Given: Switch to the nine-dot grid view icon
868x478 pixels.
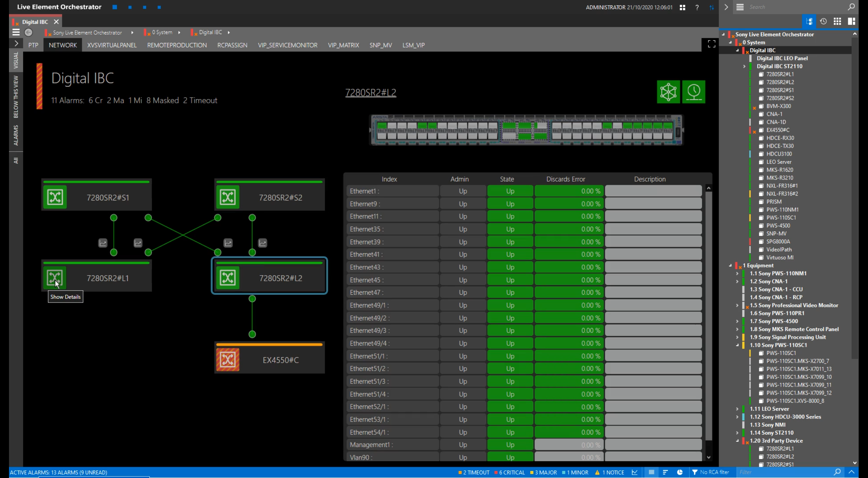Looking at the screenshot, I should click(837, 21).
